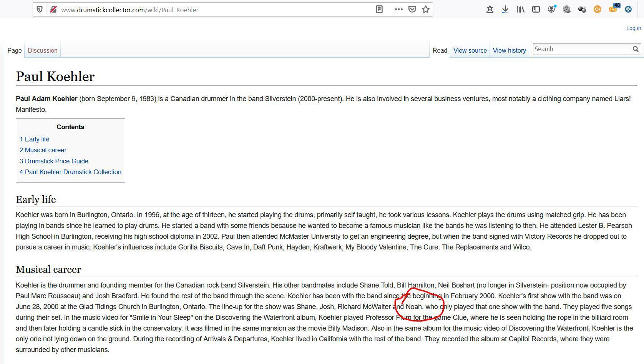Click tracking protection shield icon
Screen dimensions: 644x364
point(40,10)
